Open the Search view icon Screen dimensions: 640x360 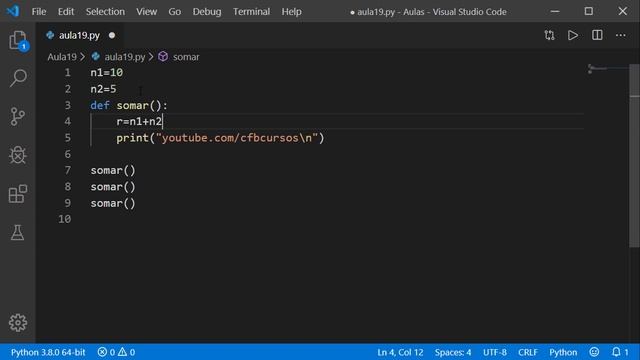(18, 78)
